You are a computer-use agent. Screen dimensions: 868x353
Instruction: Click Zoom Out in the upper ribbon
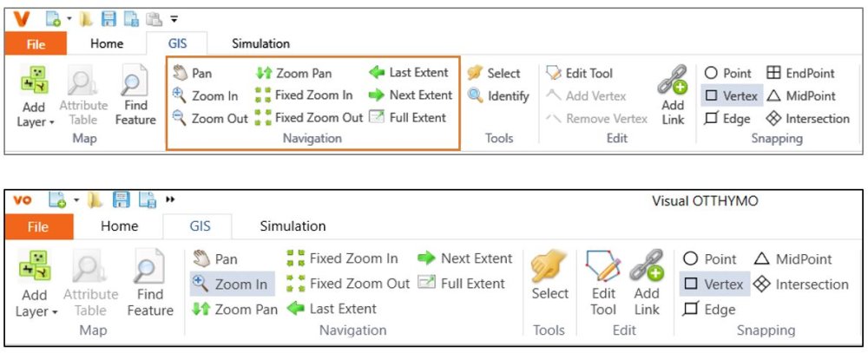point(210,118)
